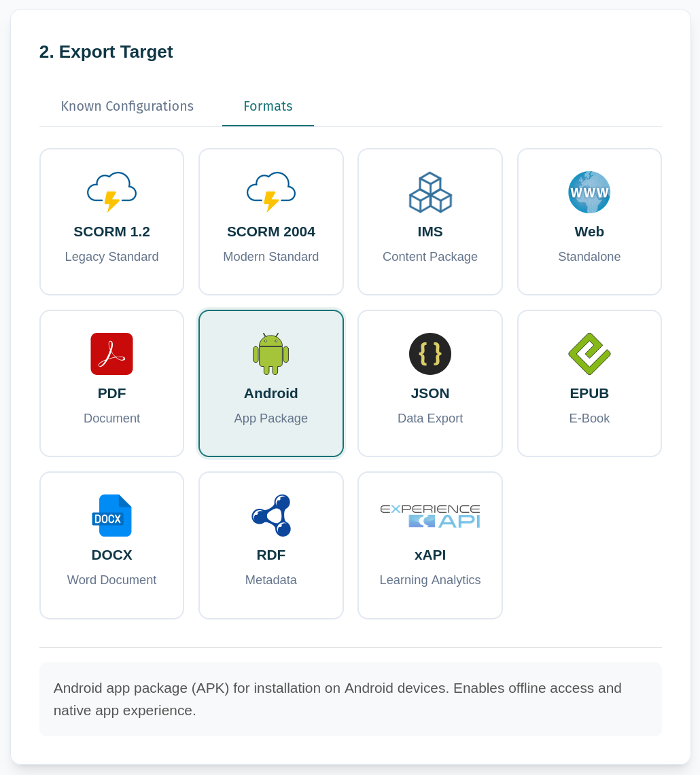The height and width of the screenshot is (775, 700).
Task: Select the SCORM 2004 export format
Action: [270, 221]
